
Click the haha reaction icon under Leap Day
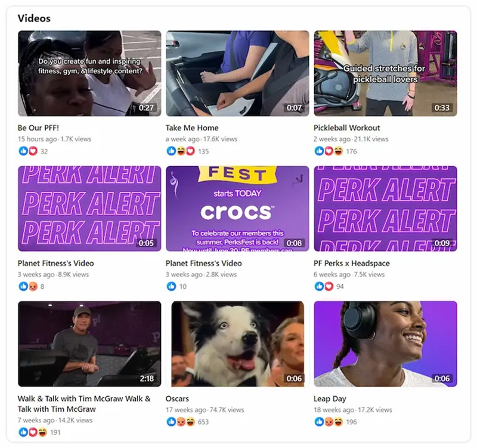[x=338, y=422]
